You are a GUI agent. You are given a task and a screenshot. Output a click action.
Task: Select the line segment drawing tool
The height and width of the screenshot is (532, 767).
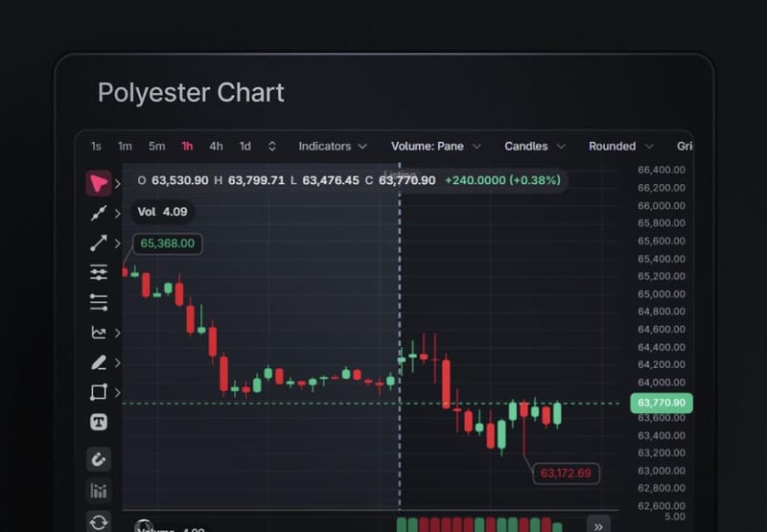(99, 213)
